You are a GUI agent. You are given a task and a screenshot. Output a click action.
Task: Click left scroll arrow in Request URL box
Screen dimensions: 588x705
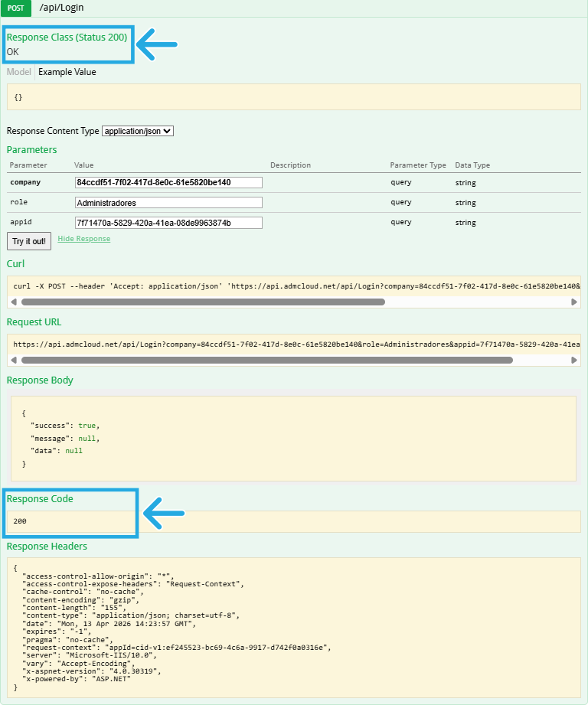point(14,360)
